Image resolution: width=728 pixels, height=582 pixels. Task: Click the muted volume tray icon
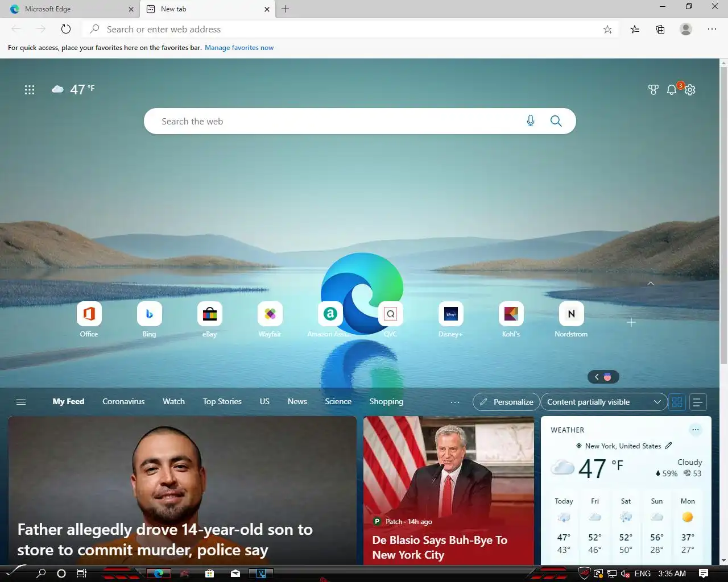point(625,573)
